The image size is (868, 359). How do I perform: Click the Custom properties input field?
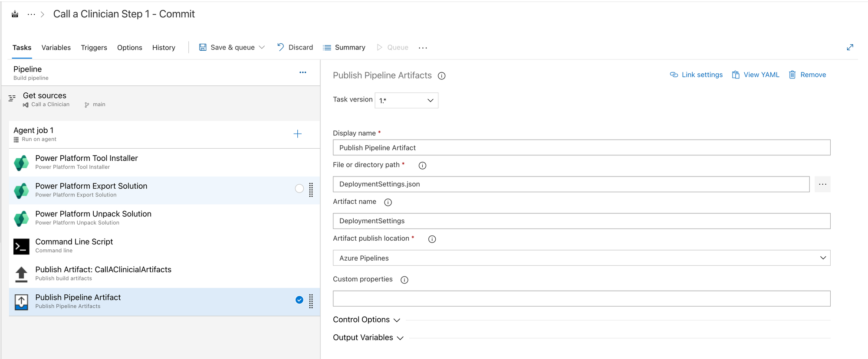582,299
